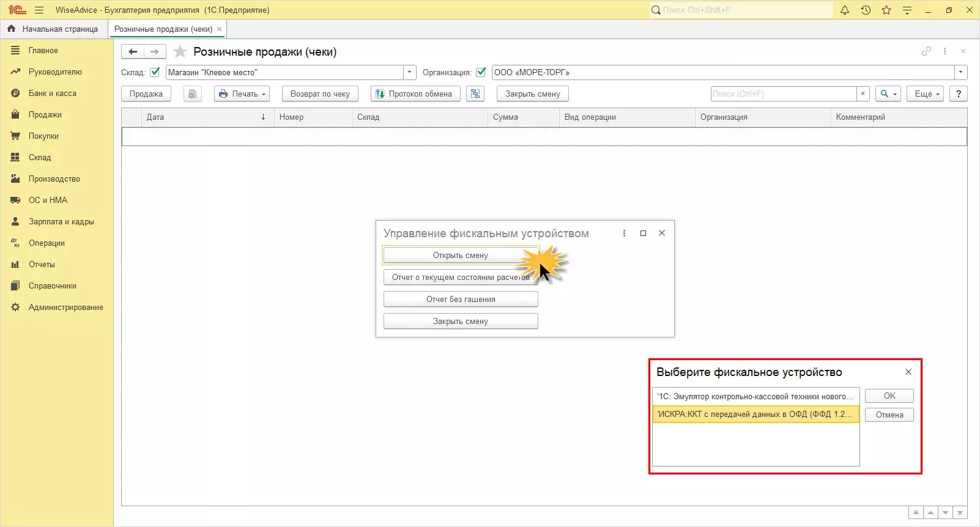Open the ОС и НМА section
The image size is (980, 527).
pos(48,201)
